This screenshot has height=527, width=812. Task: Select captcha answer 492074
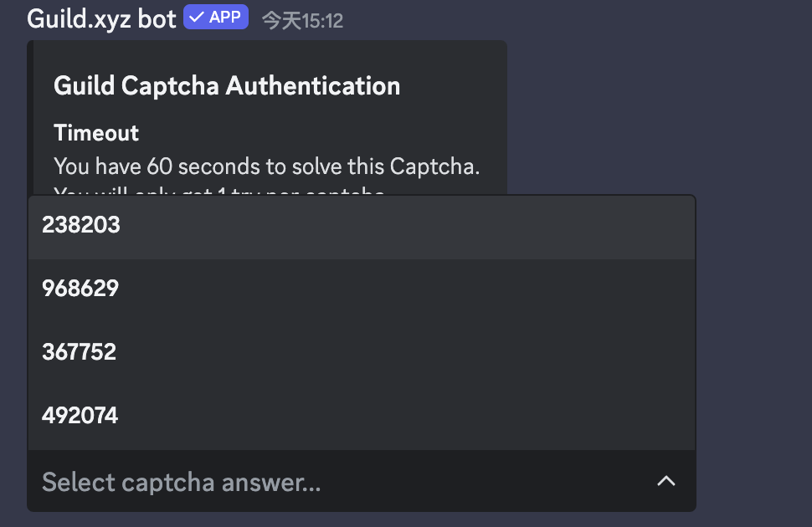pyautogui.click(x=80, y=415)
